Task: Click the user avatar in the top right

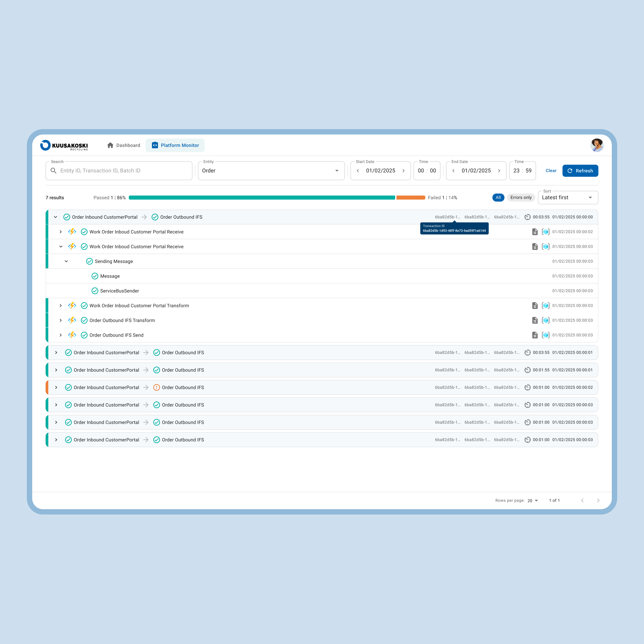Action: click(x=597, y=145)
